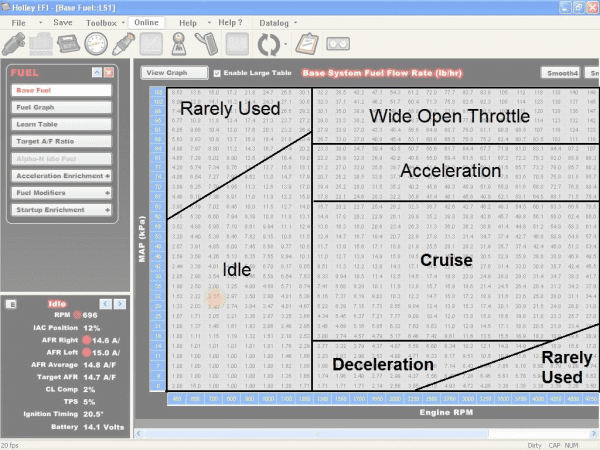
Task: Expand Startup Enrichment submenu
Action: coord(107,210)
